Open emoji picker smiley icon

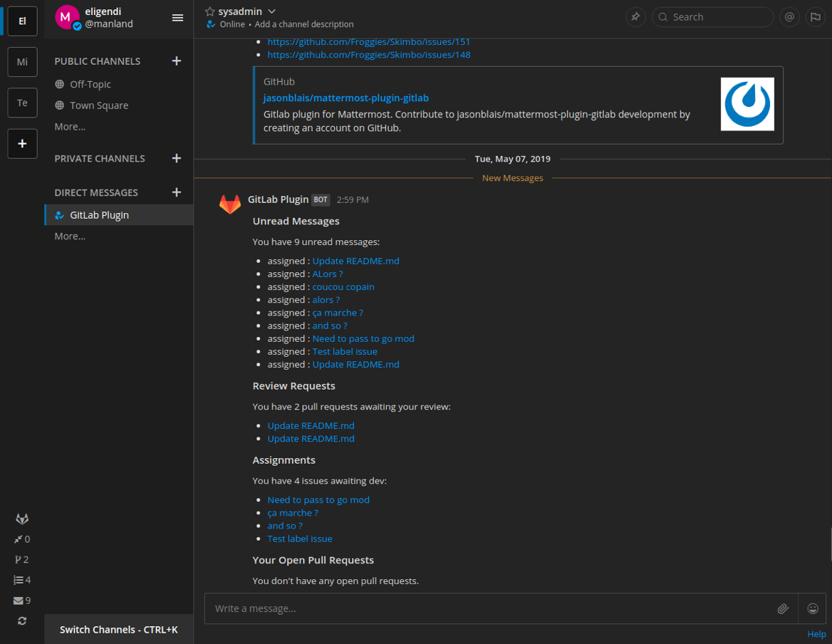tap(813, 608)
